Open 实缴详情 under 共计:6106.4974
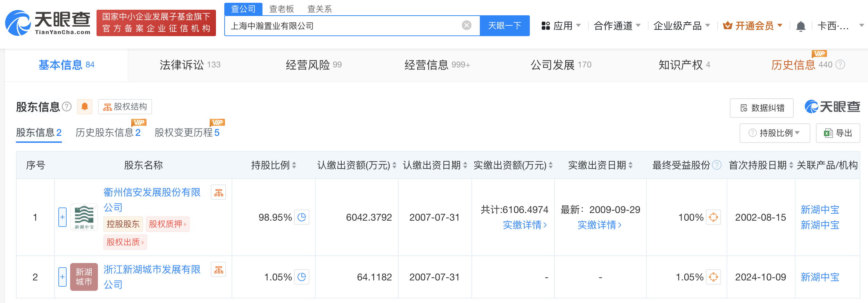This screenshot has width=868, height=303. coord(525,225)
